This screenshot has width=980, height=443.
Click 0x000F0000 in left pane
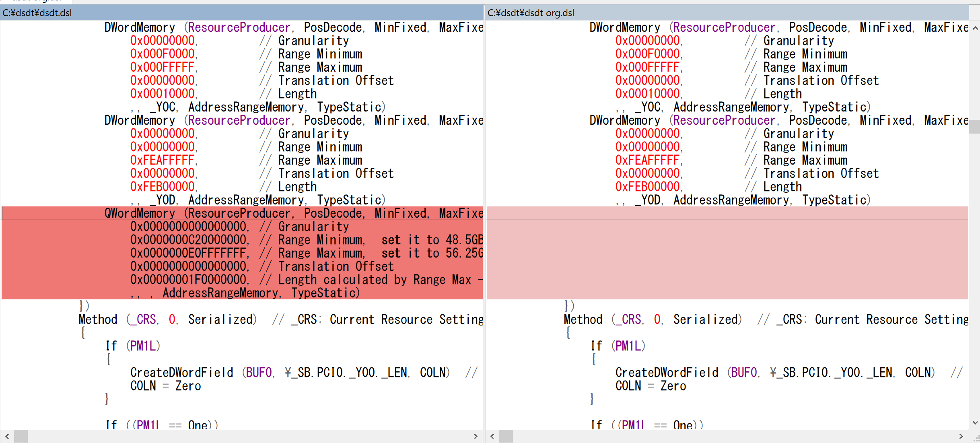[163, 54]
